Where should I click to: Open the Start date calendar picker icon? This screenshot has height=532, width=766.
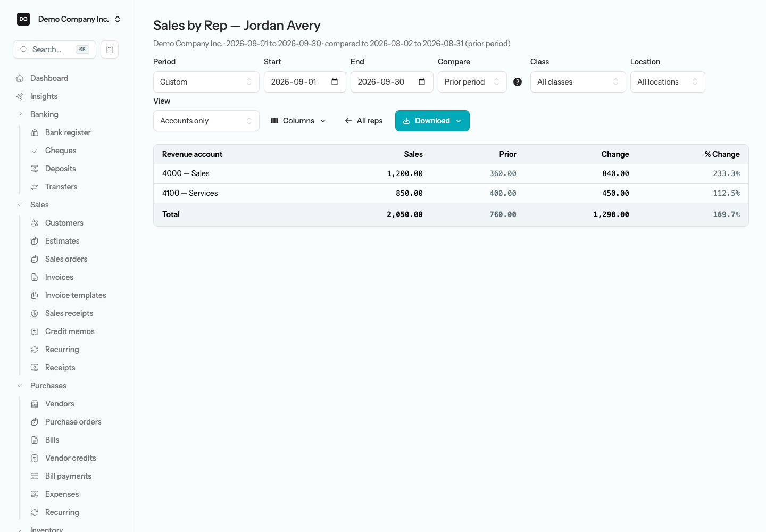point(335,82)
